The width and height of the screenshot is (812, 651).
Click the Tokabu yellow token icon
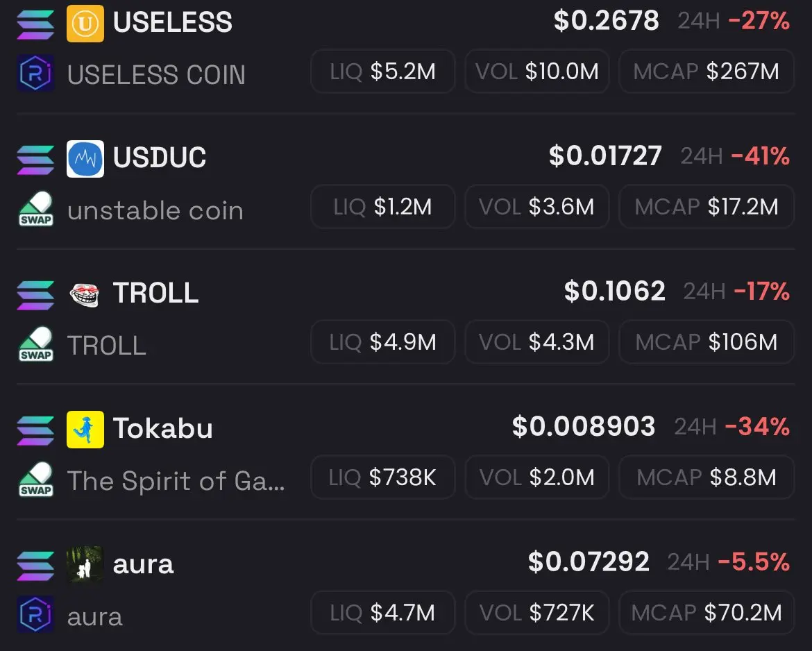[x=85, y=430]
